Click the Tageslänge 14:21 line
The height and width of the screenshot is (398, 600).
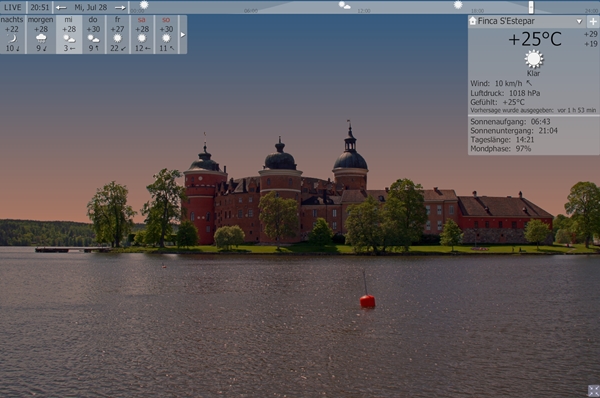pos(502,140)
